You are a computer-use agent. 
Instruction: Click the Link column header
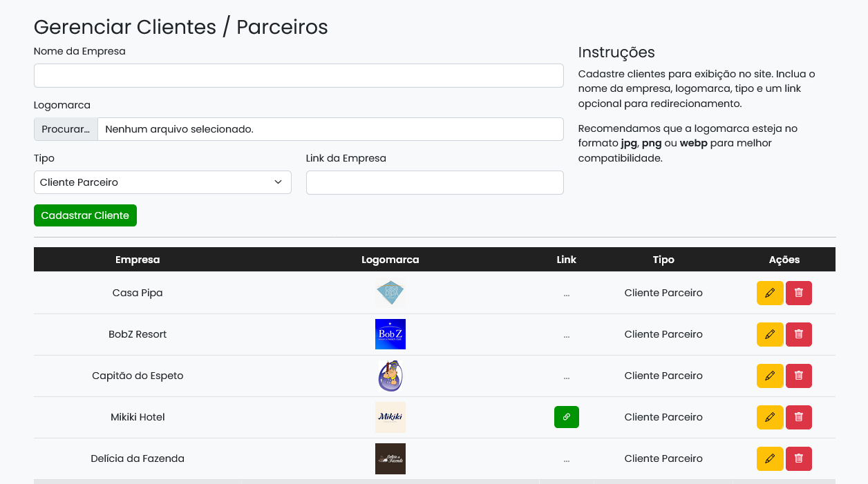click(567, 260)
